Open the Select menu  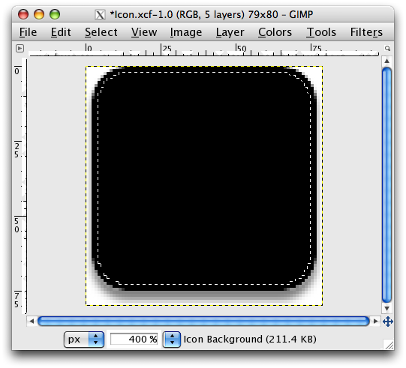coord(101,32)
